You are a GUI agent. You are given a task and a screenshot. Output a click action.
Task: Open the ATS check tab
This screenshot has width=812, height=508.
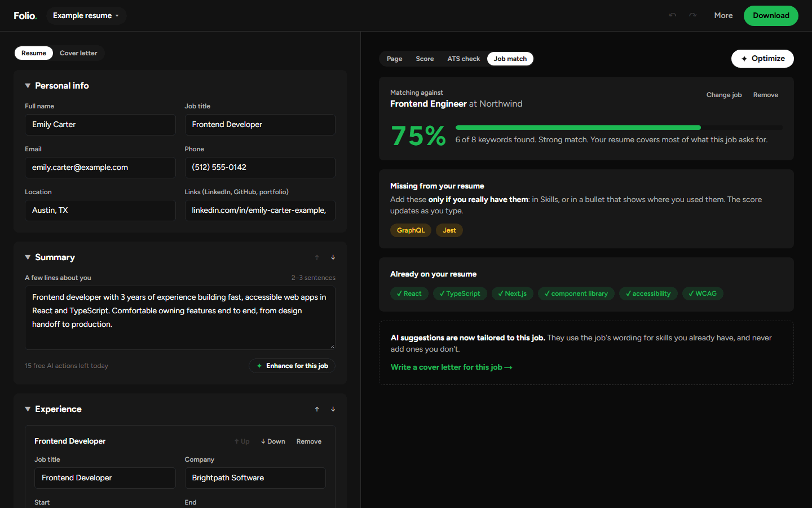464,59
